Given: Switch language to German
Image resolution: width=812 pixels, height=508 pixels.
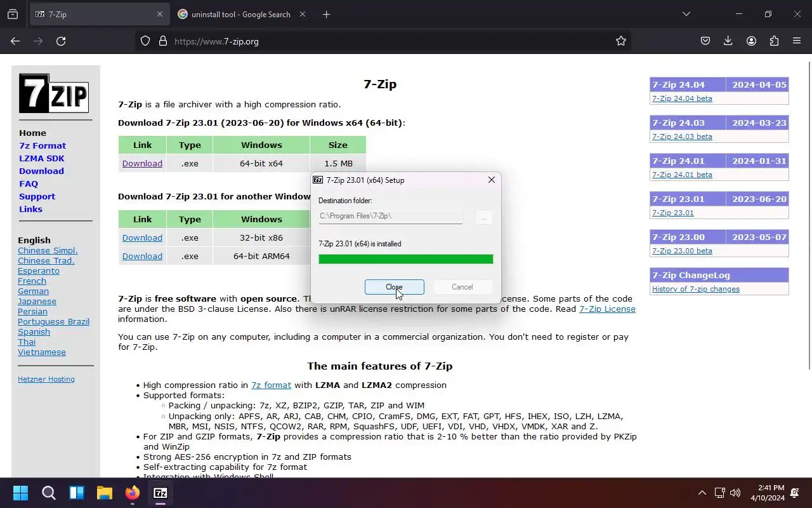Looking at the screenshot, I should pos(33,291).
